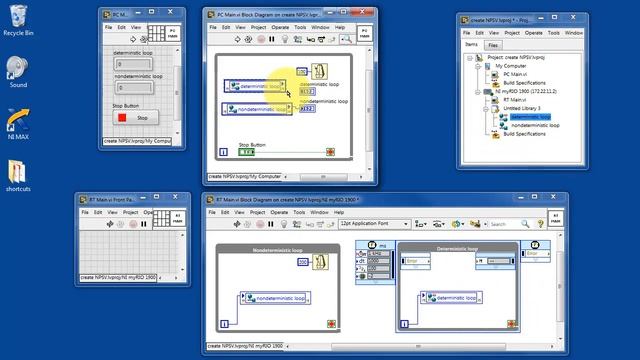The image size is (640, 360).
Task: Click Run arrow in PC Main block diagram
Action: tap(238, 39)
